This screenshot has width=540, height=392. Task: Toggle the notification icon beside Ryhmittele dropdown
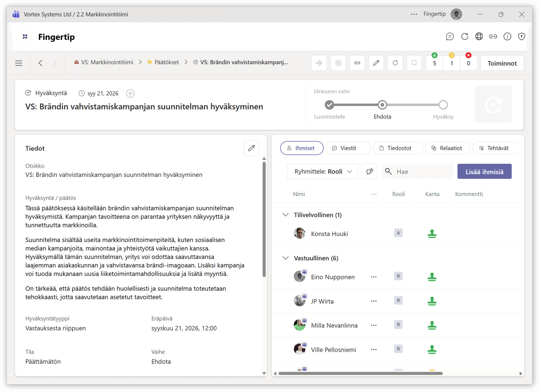pyautogui.click(x=369, y=172)
